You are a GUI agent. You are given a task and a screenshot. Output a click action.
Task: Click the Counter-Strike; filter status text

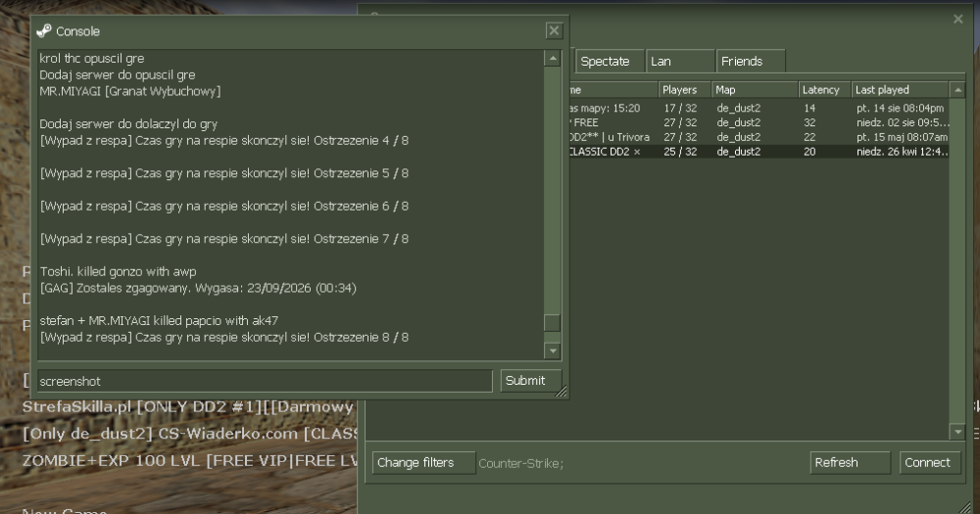coord(520,463)
